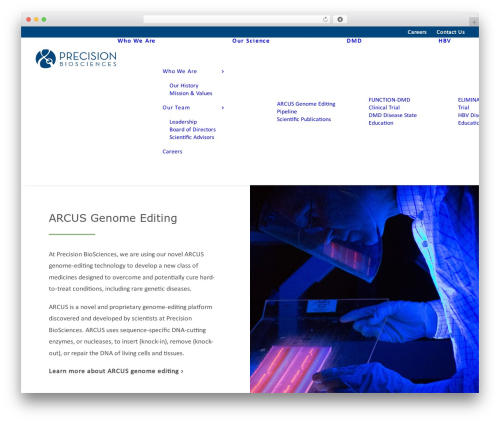Open the Pipeline link
This screenshot has height=423, width=500.
click(x=287, y=112)
